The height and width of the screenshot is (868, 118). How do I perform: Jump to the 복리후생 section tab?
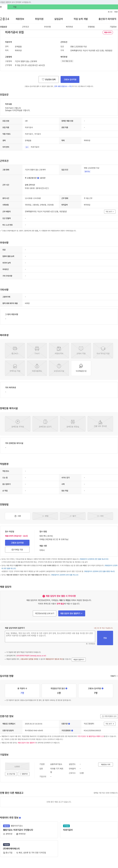tap(69, 27)
